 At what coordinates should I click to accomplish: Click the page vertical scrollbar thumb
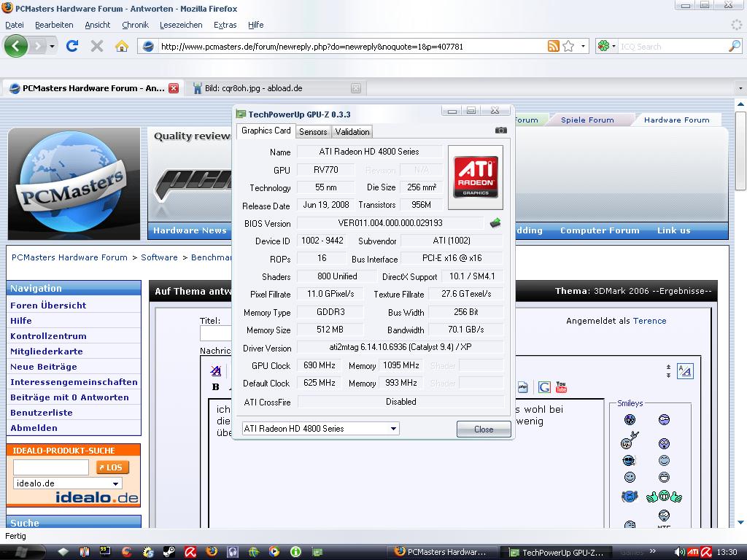tap(740, 152)
